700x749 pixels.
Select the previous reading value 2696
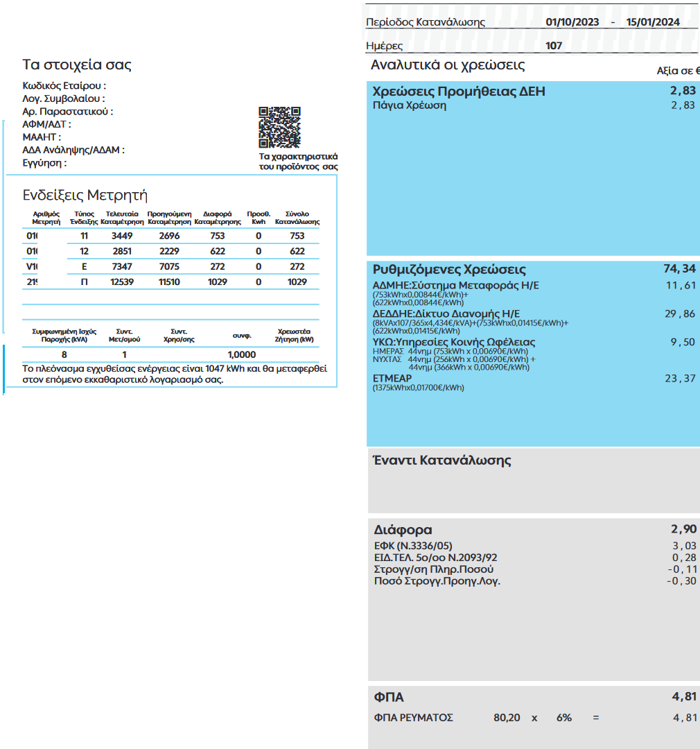(x=170, y=236)
